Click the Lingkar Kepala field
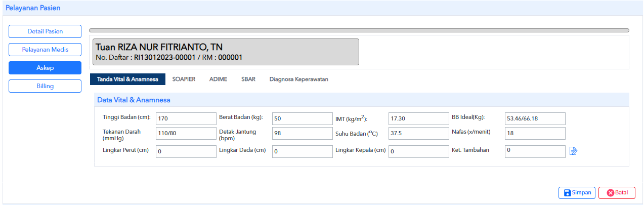The height and width of the screenshot is (205, 644). 419,151
